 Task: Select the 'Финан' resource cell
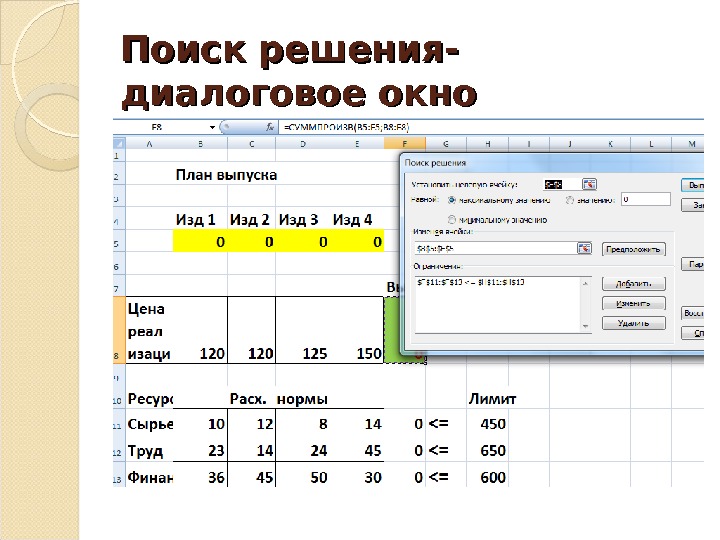(x=150, y=477)
